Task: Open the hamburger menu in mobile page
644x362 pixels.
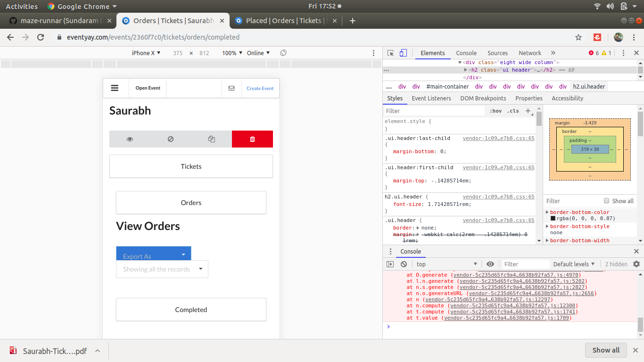Action: [115, 88]
